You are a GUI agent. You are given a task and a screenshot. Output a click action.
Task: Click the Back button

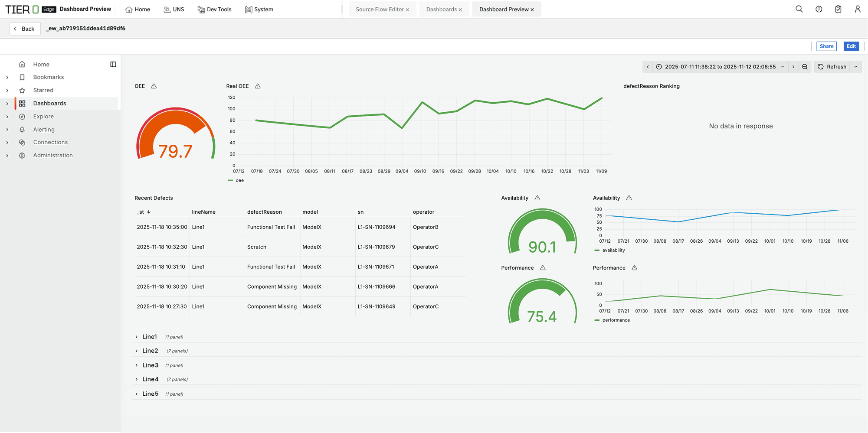click(x=25, y=29)
